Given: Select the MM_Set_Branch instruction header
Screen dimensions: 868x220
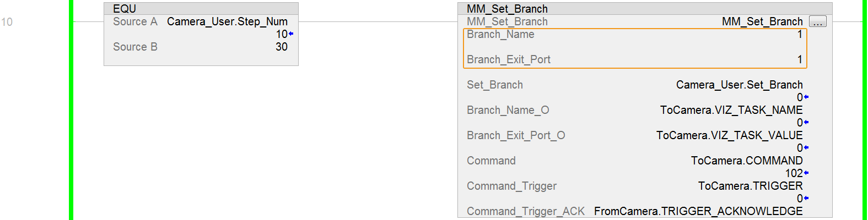Looking at the screenshot, I should (x=507, y=9).
